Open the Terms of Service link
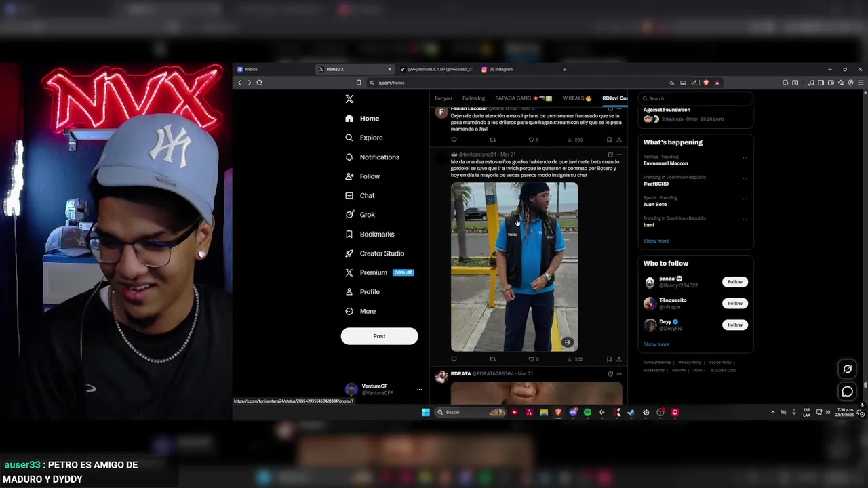 tap(656, 363)
